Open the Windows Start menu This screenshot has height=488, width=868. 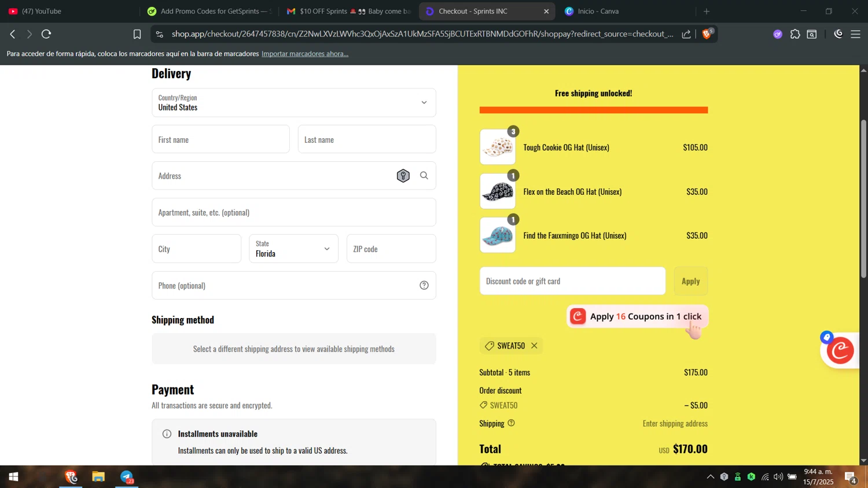(x=13, y=477)
